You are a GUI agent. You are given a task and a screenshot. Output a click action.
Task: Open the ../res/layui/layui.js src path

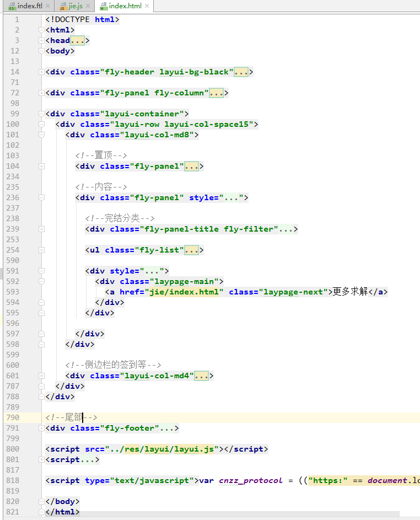161,449
